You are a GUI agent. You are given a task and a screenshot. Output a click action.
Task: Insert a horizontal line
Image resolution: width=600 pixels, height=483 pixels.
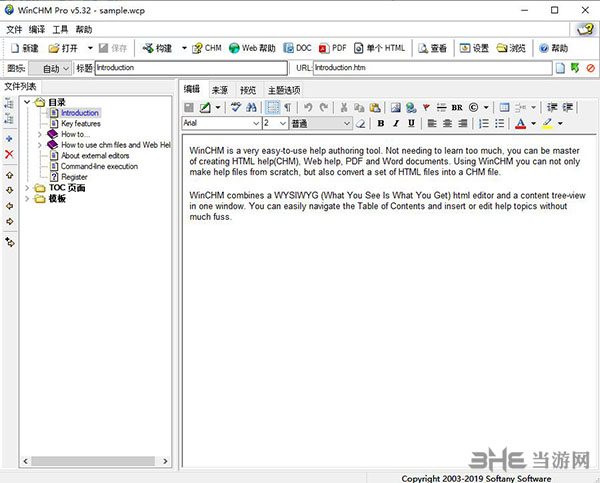click(441, 108)
